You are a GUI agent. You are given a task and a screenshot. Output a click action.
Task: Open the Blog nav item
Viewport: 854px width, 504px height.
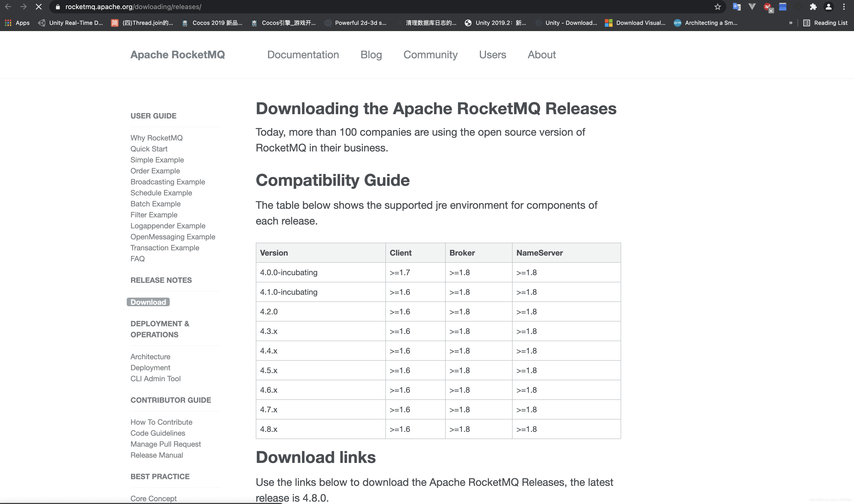(371, 55)
